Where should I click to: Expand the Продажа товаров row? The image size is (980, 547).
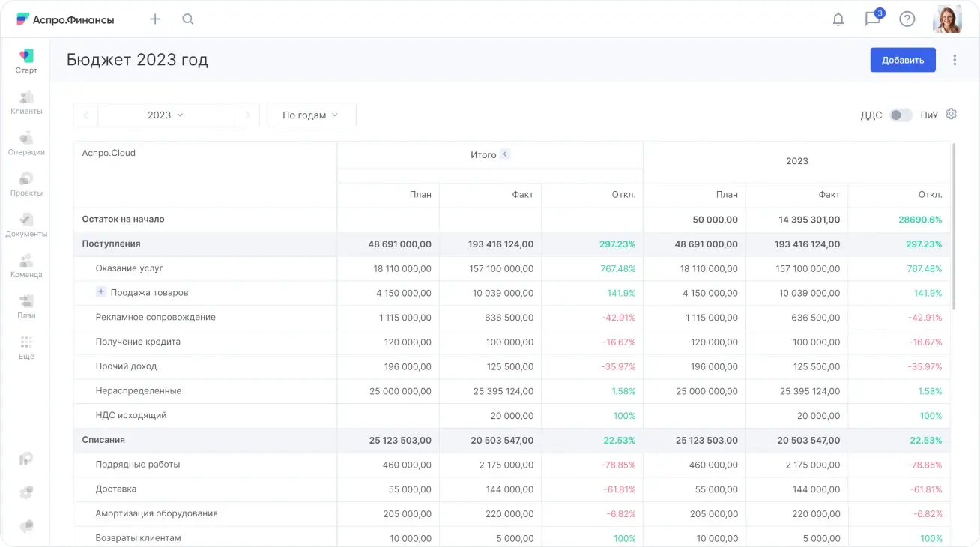pos(101,292)
